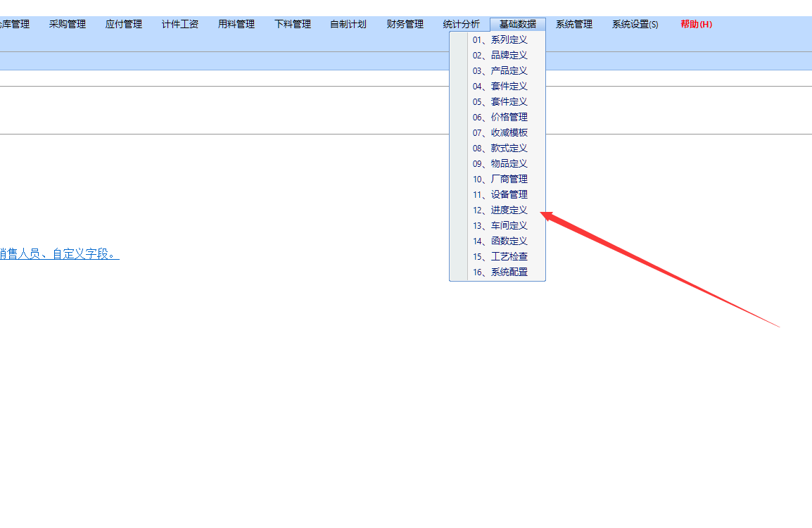The image size is (812, 528).
Task: Select 11、设备管理 in the menu
Action: [x=500, y=194]
